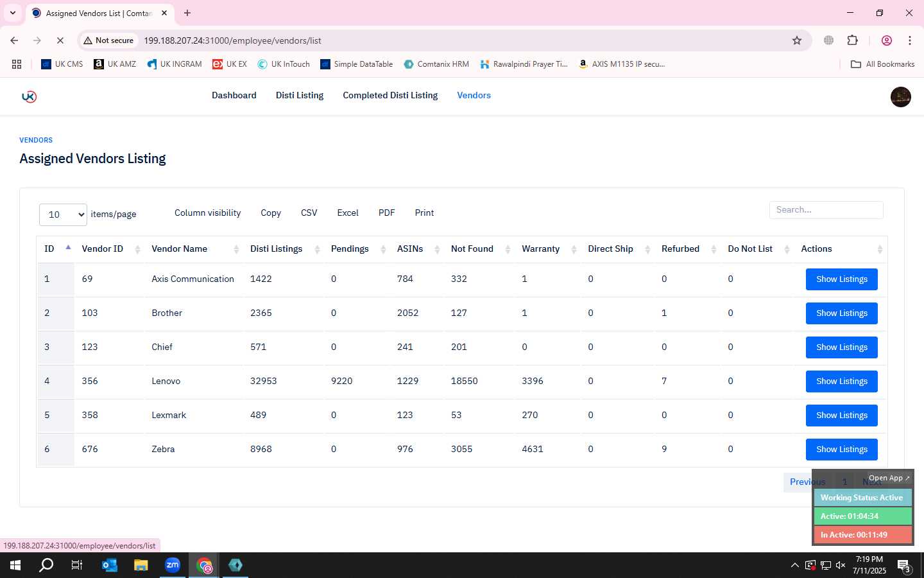Open Rawalpindi Prayer Times bookmark
The image size is (924, 578).
pos(524,64)
